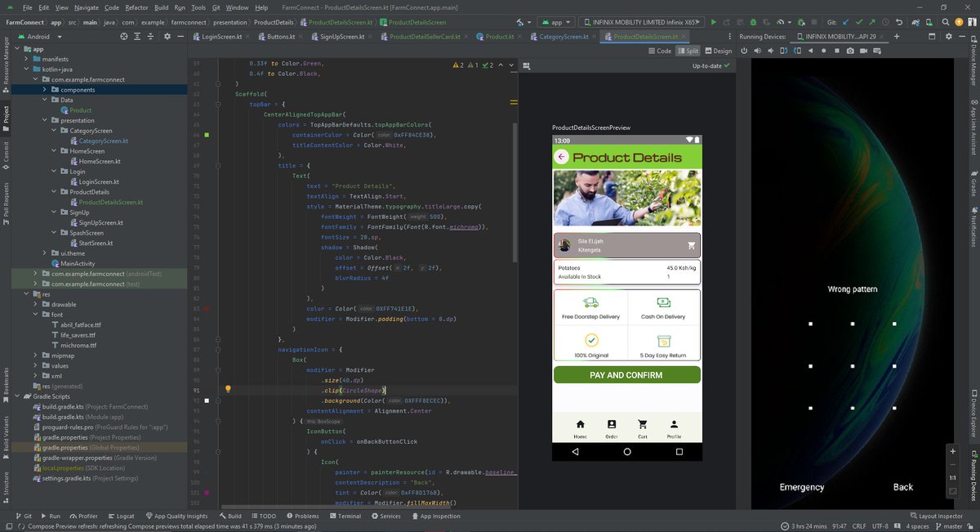Run the app configuration
This screenshot has height=532, width=980.
[x=714, y=22]
